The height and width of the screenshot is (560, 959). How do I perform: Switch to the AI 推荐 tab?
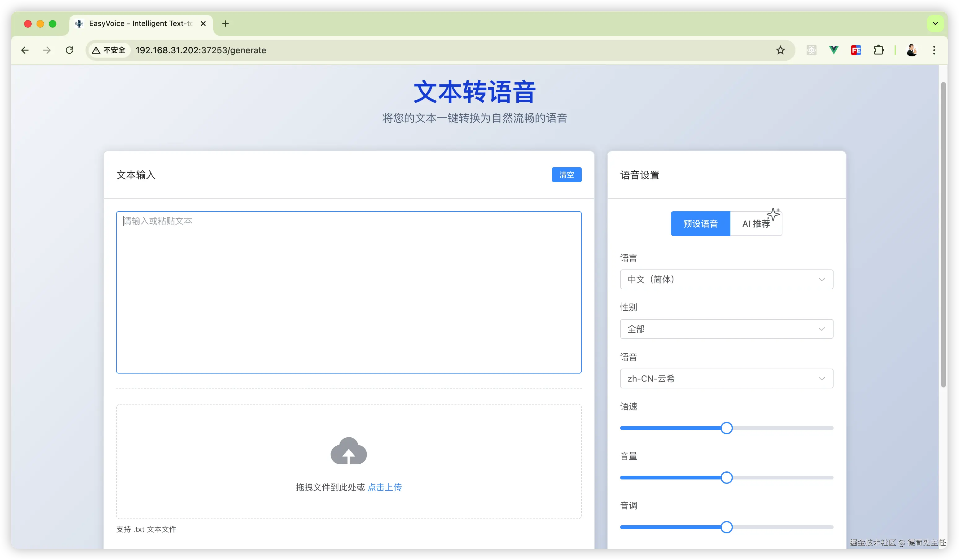tap(756, 224)
